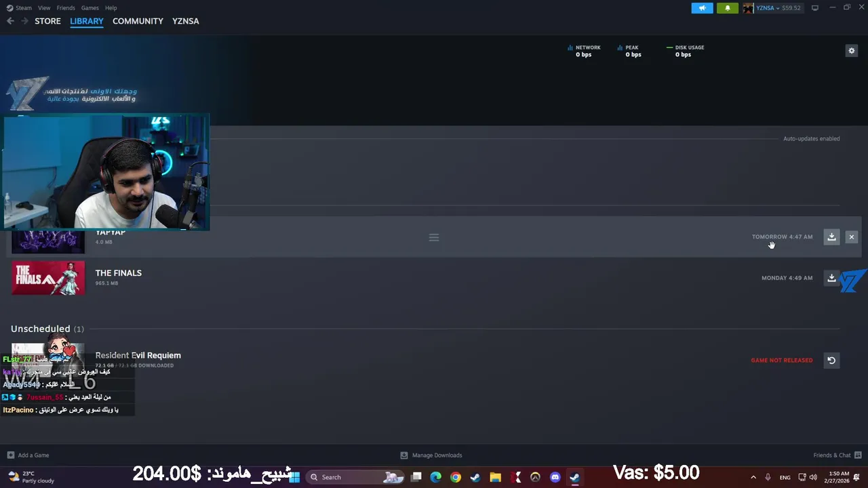
Task: Click the Auto-updates enabled text
Action: (x=811, y=139)
